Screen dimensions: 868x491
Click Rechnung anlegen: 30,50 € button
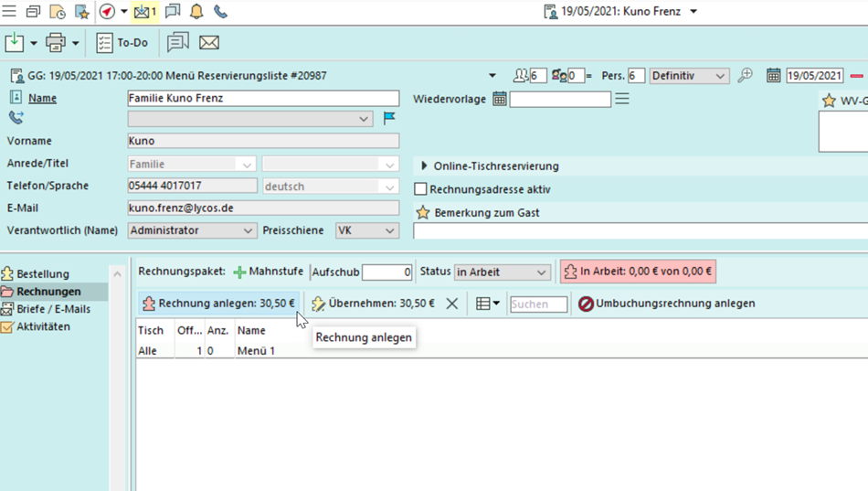(x=218, y=304)
